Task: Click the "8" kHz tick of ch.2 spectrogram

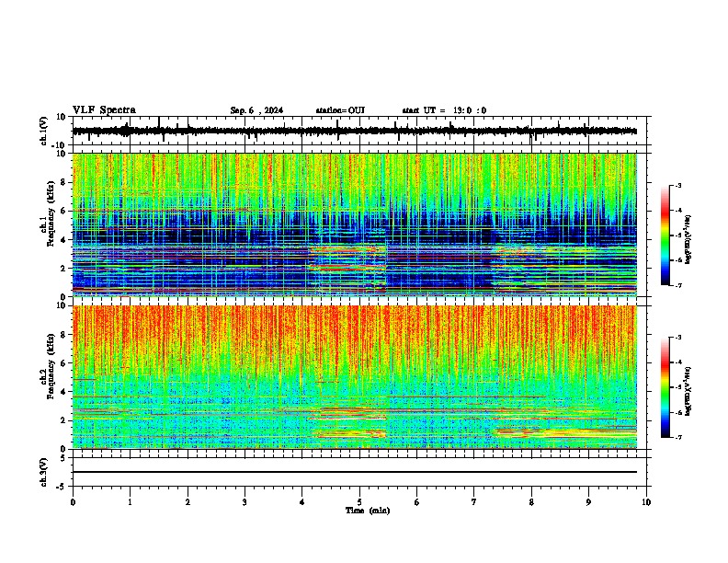Action: 64,335
